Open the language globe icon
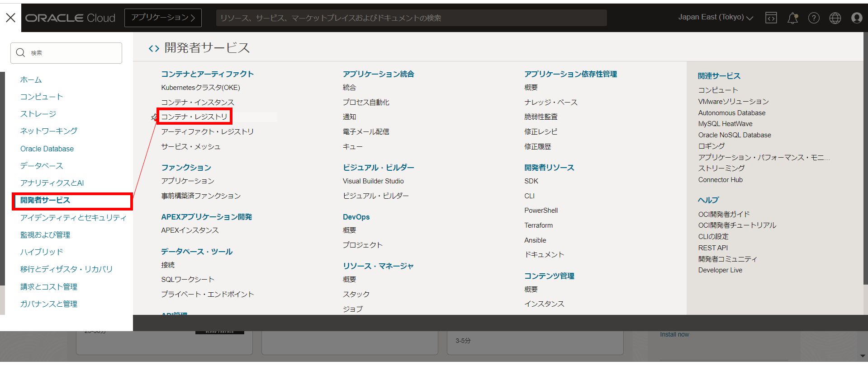Image resolution: width=868 pixels, height=365 pixels. 835,18
